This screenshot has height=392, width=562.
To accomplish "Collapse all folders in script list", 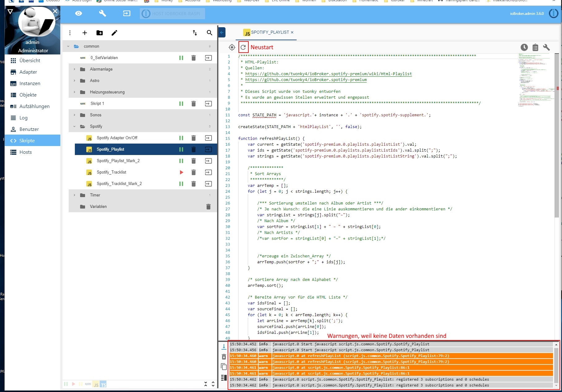I will [x=206, y=384].
